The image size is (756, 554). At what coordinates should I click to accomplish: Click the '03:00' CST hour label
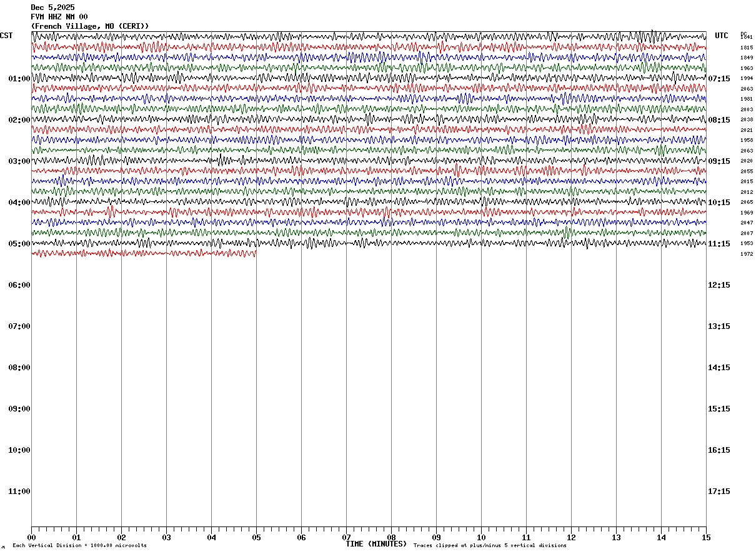tap(19, 161)
